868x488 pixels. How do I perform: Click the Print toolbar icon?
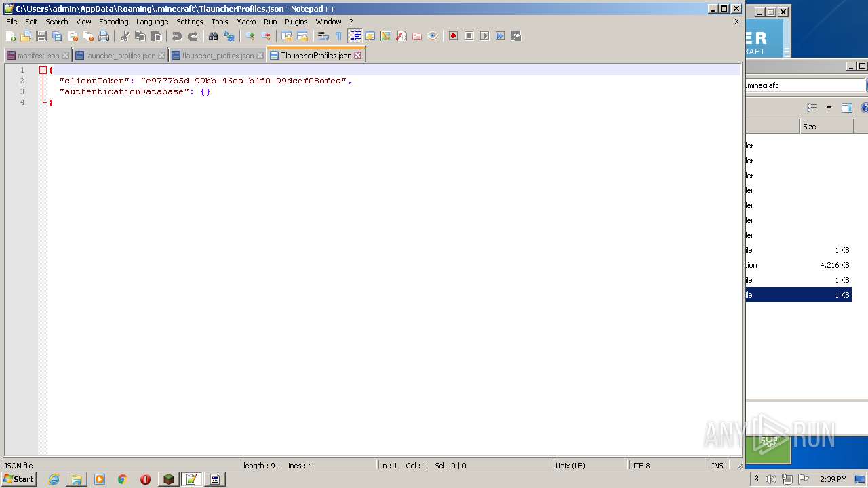click(x=104, y=36)
